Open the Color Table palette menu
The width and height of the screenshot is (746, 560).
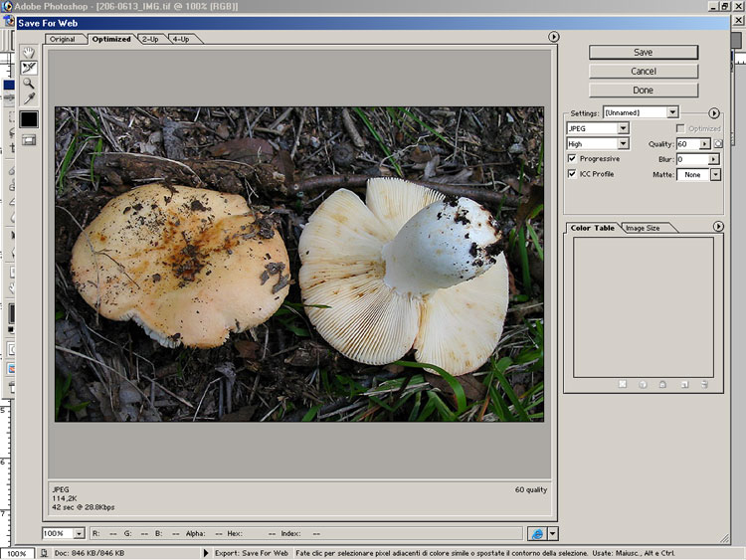point(718,227)
